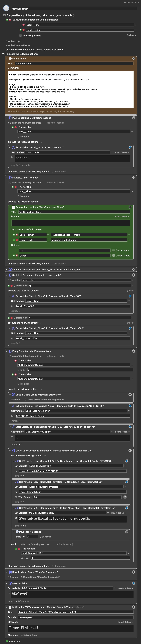Open gear menu of Macro Notes action
The image size is (141, 644).
[x=134, y=58]
